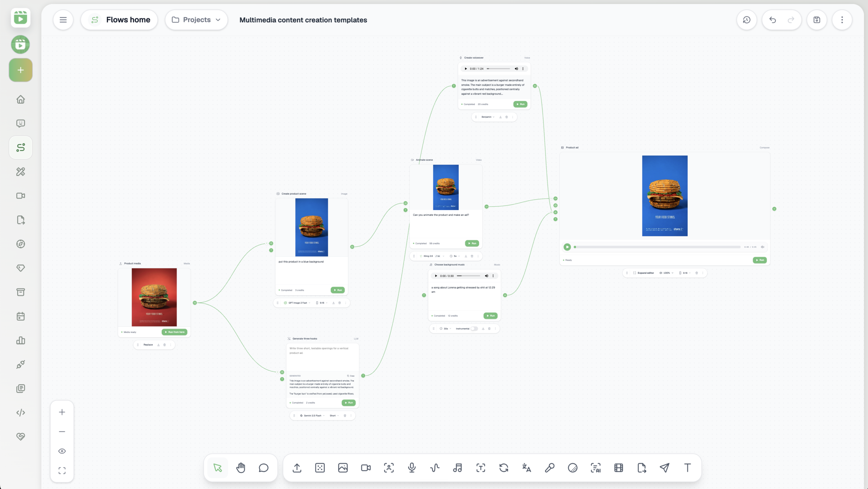Open Benjamin voice dropdown
This screenshot has width=868, height=489.
pyautogui.click(x=488, y=117)
